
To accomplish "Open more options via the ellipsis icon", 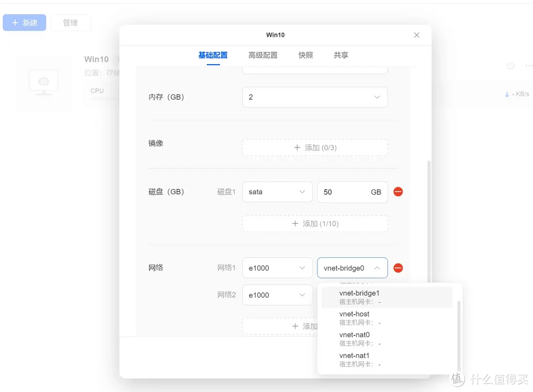I will coord(529,65).
